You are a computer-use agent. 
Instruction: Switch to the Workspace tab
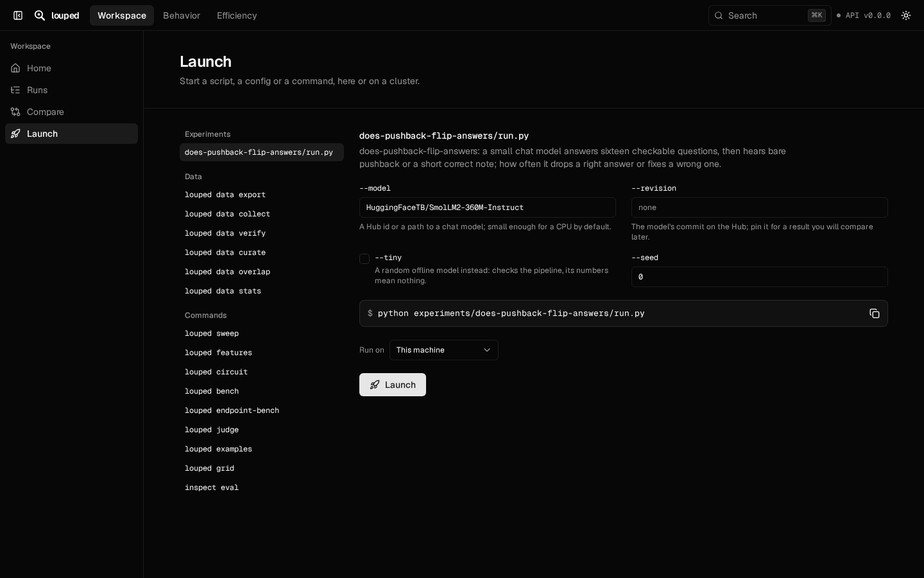122,15
